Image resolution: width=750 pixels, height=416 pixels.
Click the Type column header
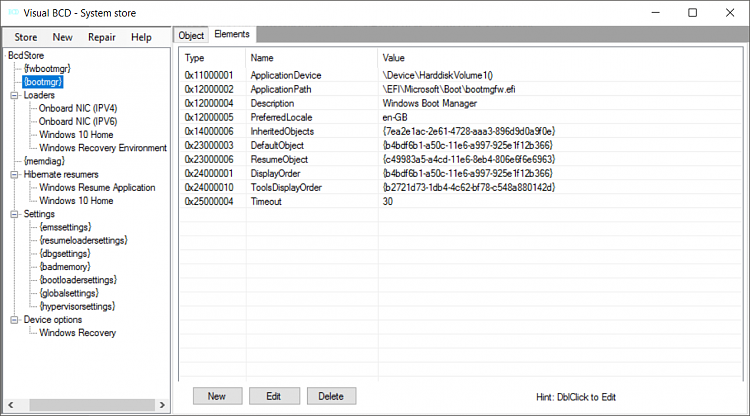click(x=213, y=58)
